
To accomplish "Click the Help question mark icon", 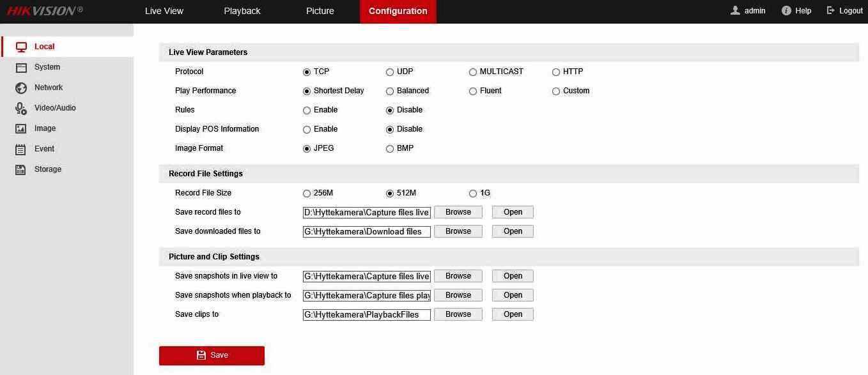I will [786, 11].
